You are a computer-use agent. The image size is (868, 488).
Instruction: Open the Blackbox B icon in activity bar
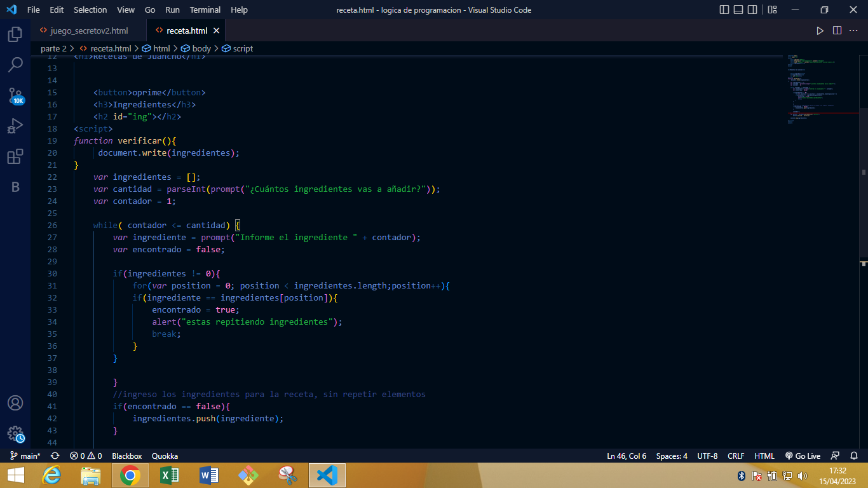[15, 187]
